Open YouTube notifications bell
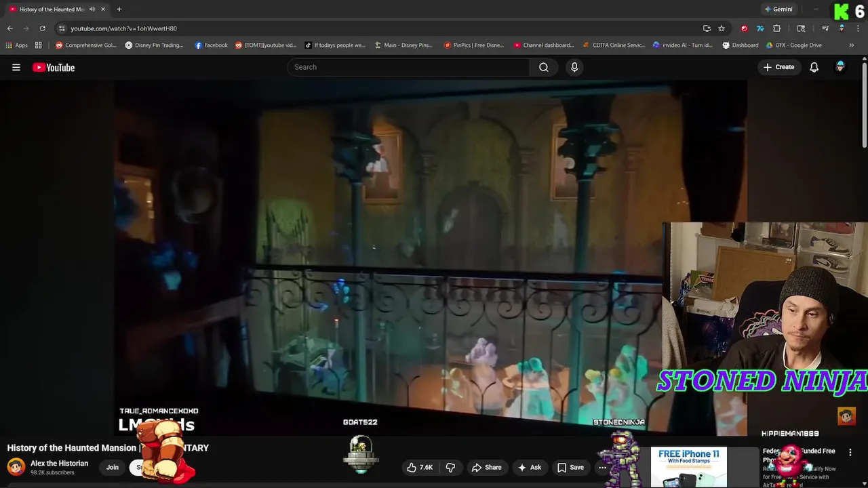 click(x=814, y=67)
